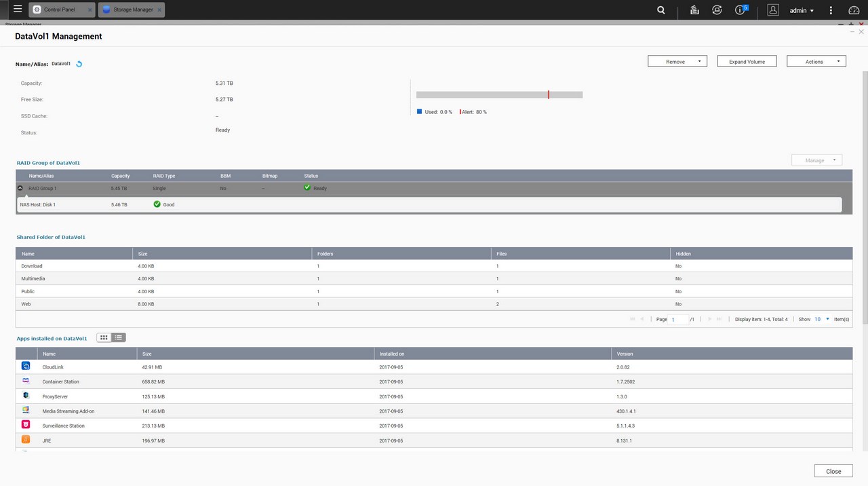
Task: Go to first page of shared folders
Action: coord(633,319)
